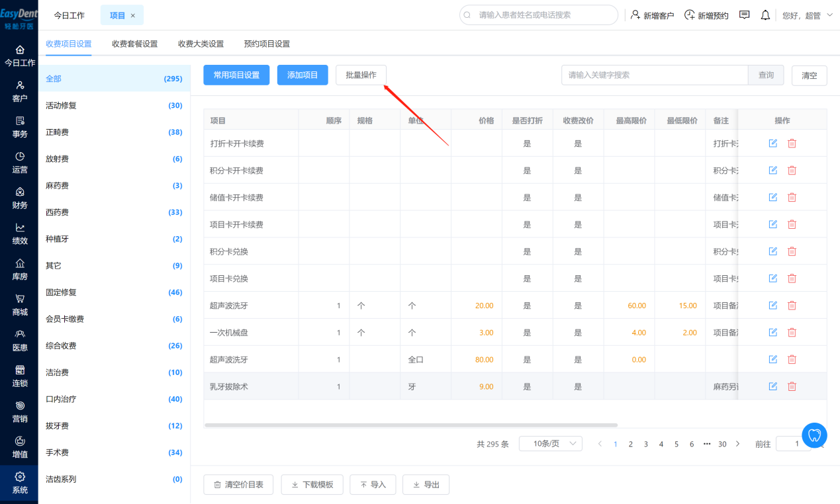Screen dimensions: 840x504
Task: Open the messages chat icon in header
Action: 745,15
